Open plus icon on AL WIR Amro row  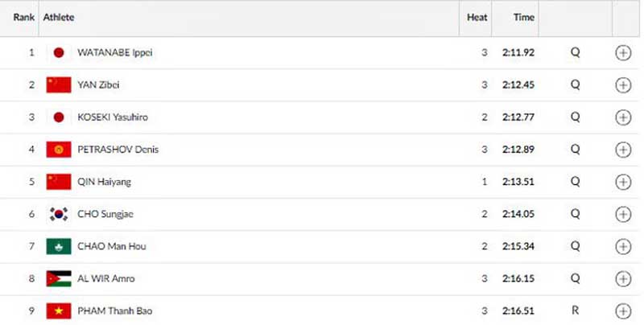tap(623, 278)
